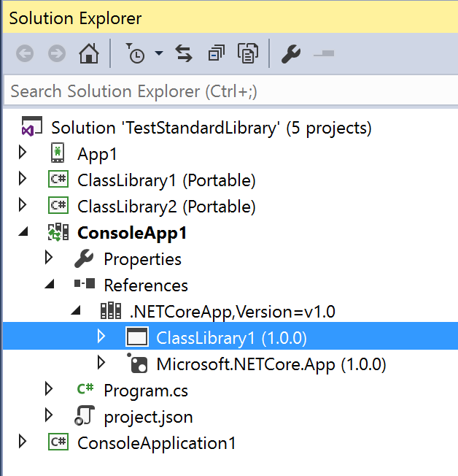The image size is (458, 476).
Task: Toggle the Preview Selected Items icon
Action: [324, 54]
